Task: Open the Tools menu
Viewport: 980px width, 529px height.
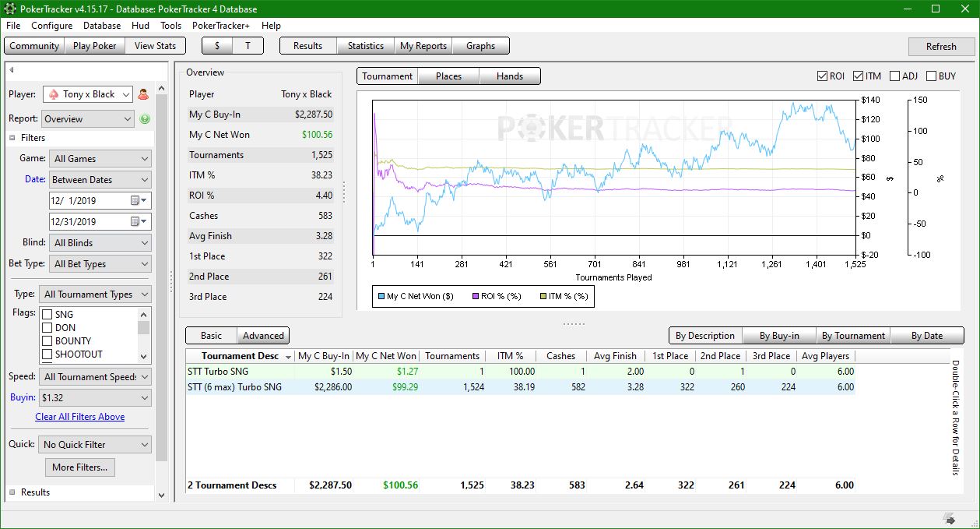Action: tap(170, 26)
